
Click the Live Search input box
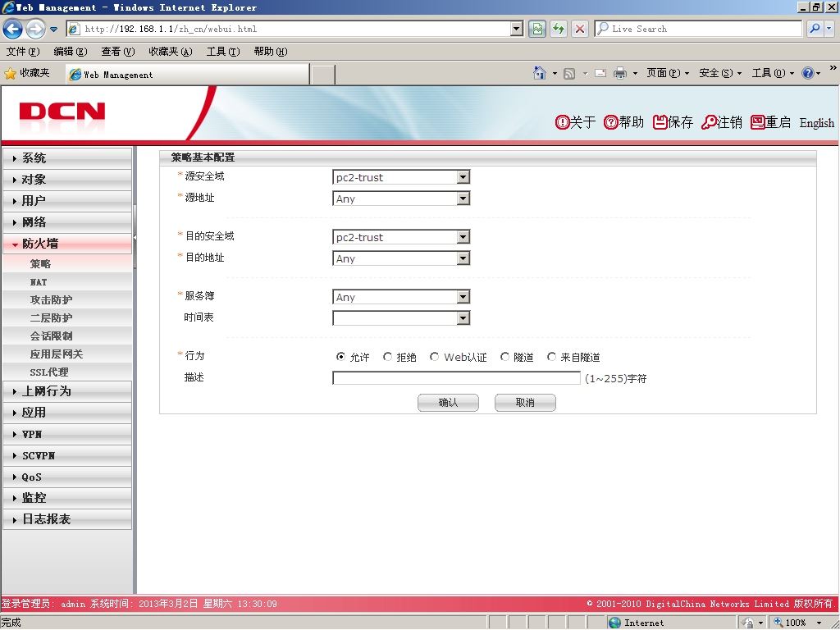pos(698,29)
